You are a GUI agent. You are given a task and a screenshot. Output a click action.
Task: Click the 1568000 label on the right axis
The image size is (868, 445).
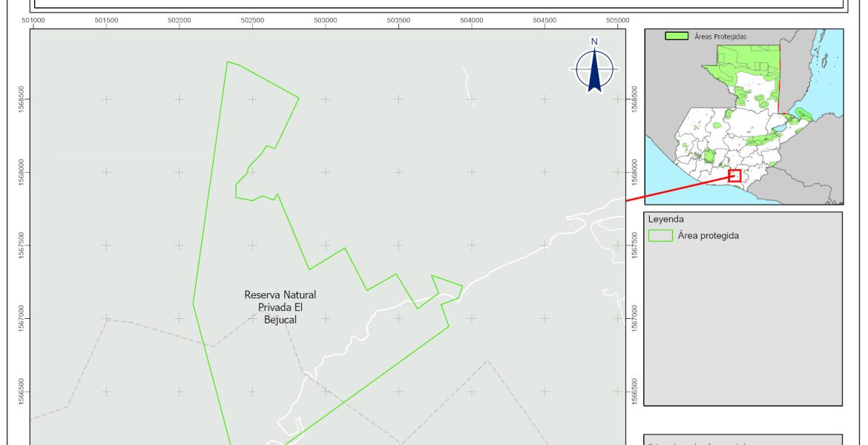(634, 171)
